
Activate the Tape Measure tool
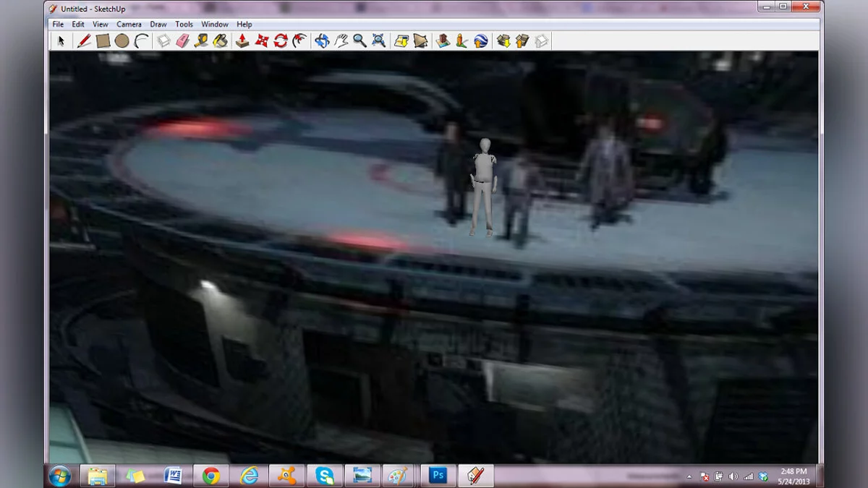pyautogui.click(x=202, y=41)
